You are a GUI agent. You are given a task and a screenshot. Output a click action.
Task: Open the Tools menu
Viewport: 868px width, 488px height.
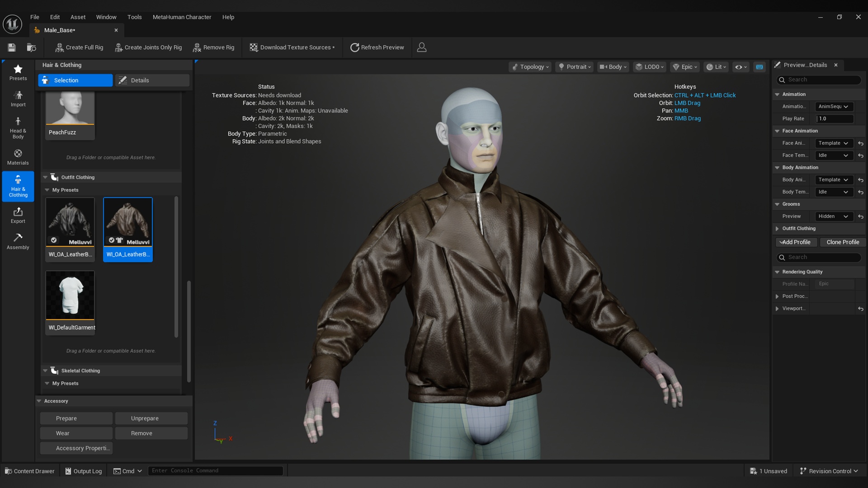(x=134, y=17)
